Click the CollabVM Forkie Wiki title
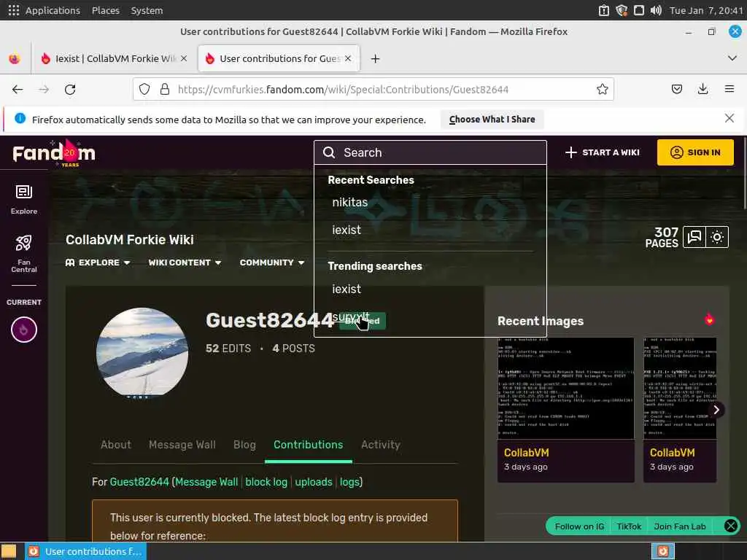The width and height of the screenshot is (747, 560). point(130,239)
